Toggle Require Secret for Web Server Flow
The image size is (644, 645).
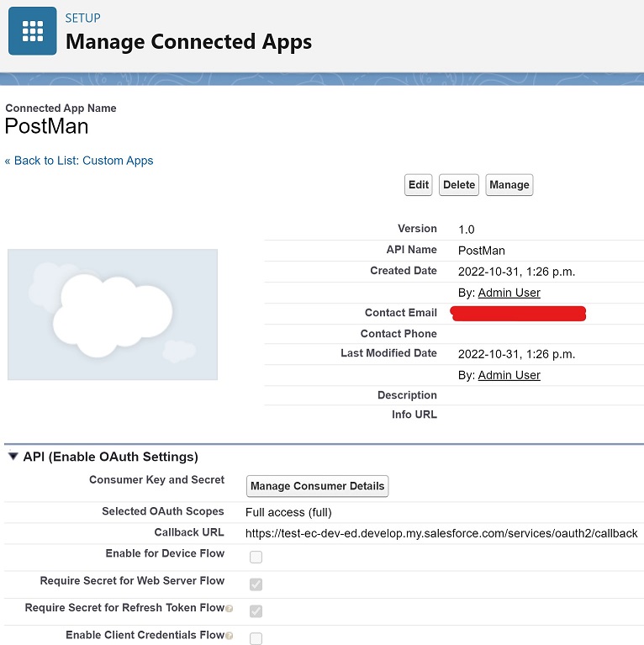click(256, 584)
